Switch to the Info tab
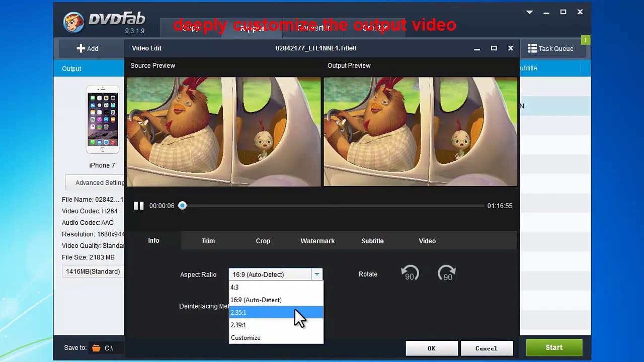Viewport: 644px width, 362px height. pos(153,241)
